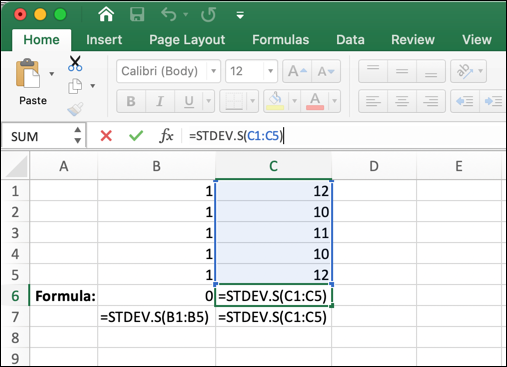
Task: Select column B header
Action: (156, 166)
